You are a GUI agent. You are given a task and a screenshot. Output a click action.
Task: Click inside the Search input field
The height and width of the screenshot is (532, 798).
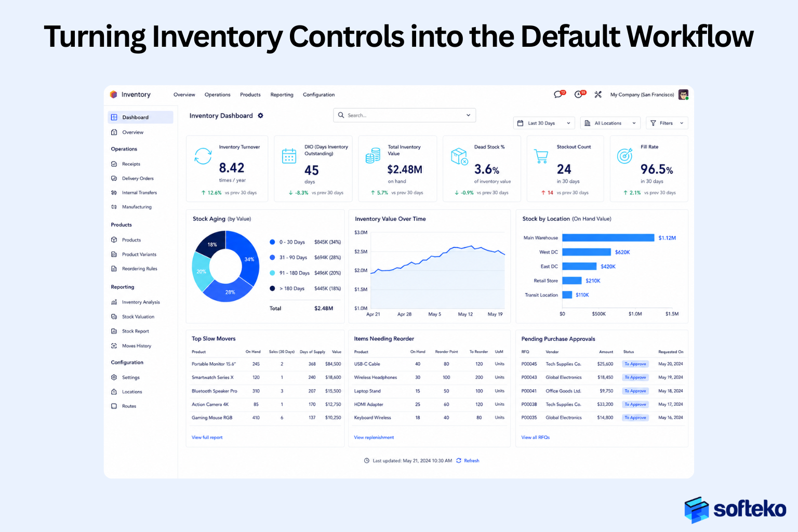[x=404, y=115]
